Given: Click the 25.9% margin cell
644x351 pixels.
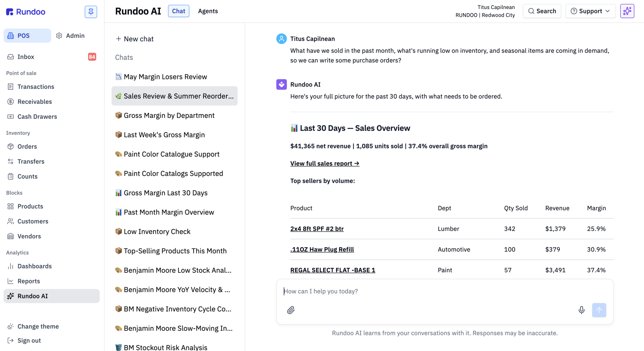Looking at the screenshot, I should [x=596, y=229].
